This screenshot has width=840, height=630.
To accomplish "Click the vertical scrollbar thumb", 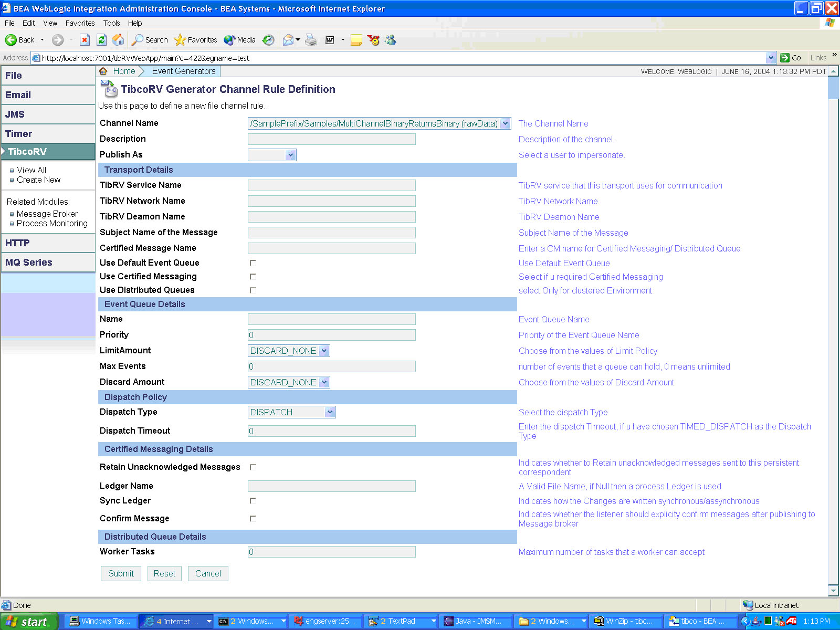I will [x=833, y=88].
